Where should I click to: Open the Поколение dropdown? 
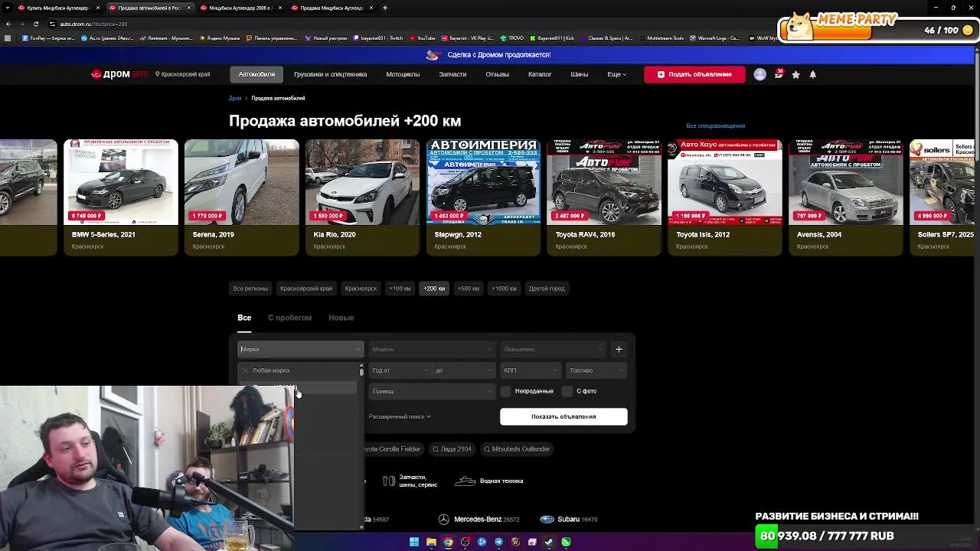click(x=555, y=349)
